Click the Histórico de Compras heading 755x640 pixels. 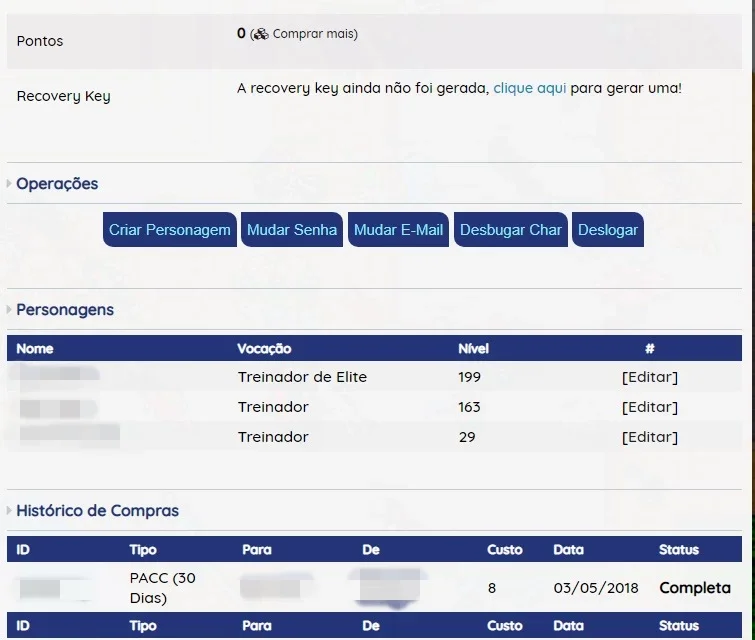[97, 510]
